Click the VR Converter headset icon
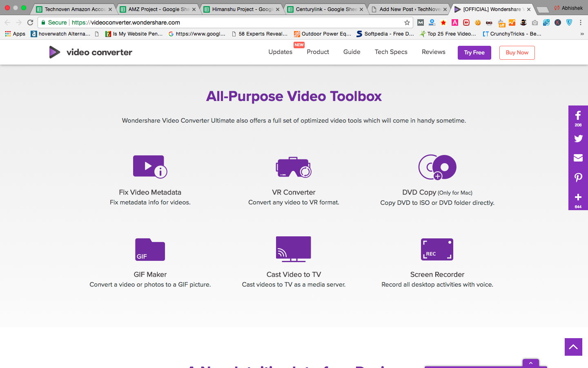588x368 pixels. (294, 167)
